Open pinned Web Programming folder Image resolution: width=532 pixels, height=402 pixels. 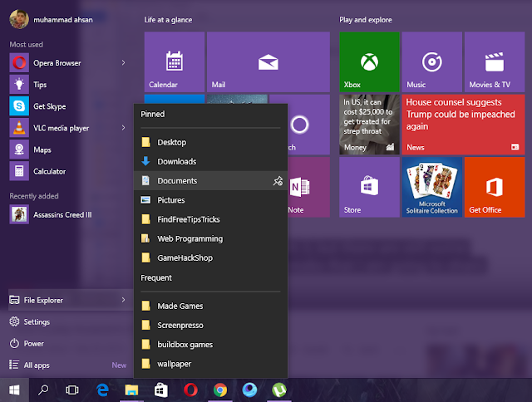pos(210,238)
